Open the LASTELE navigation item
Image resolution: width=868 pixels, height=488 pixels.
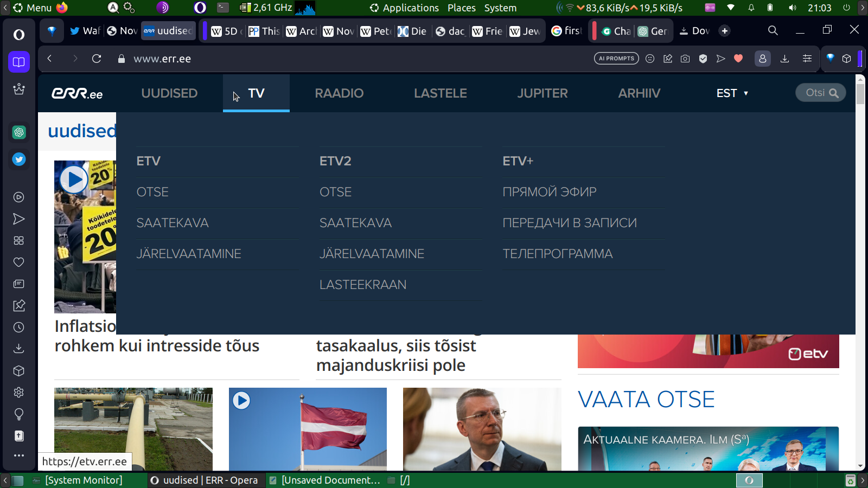point(441,93)
